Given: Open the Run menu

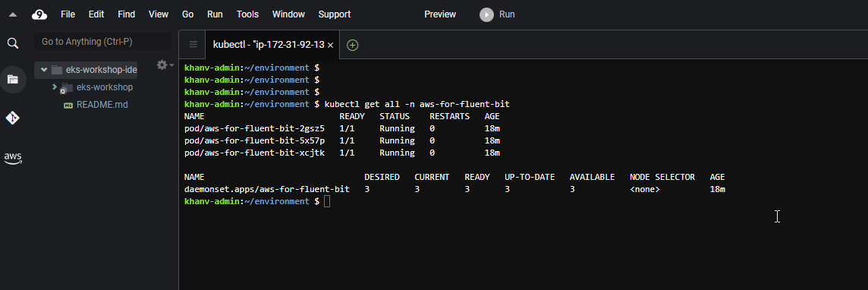Looking at the screenshot, I should pyautogui.click(x=215, y=14).
